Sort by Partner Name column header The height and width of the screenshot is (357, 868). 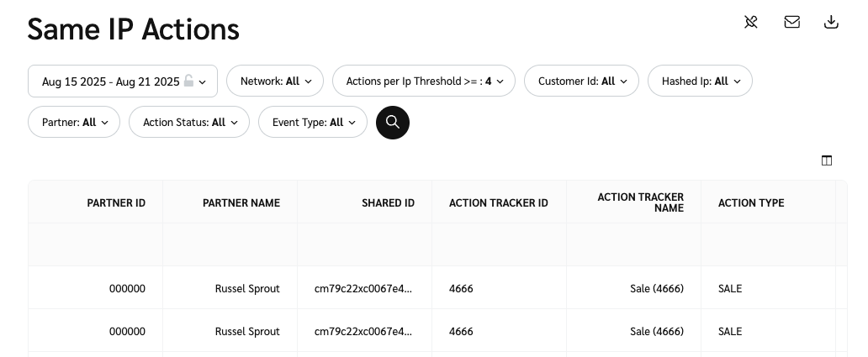click(x=241, y=202)
